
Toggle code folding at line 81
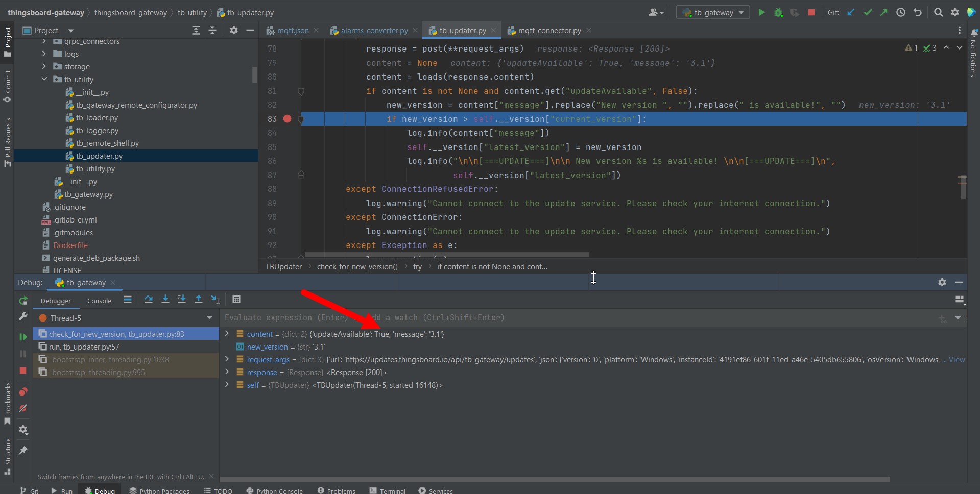(x=301, y=91)
